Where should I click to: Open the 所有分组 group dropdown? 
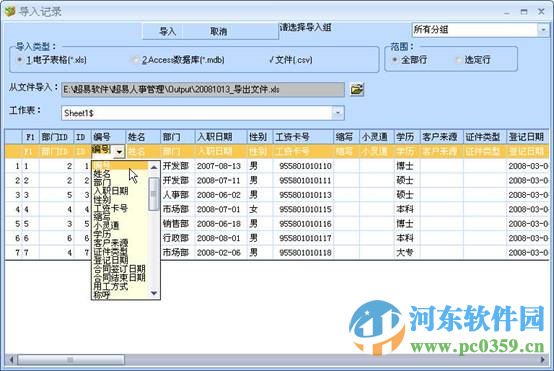543,30
